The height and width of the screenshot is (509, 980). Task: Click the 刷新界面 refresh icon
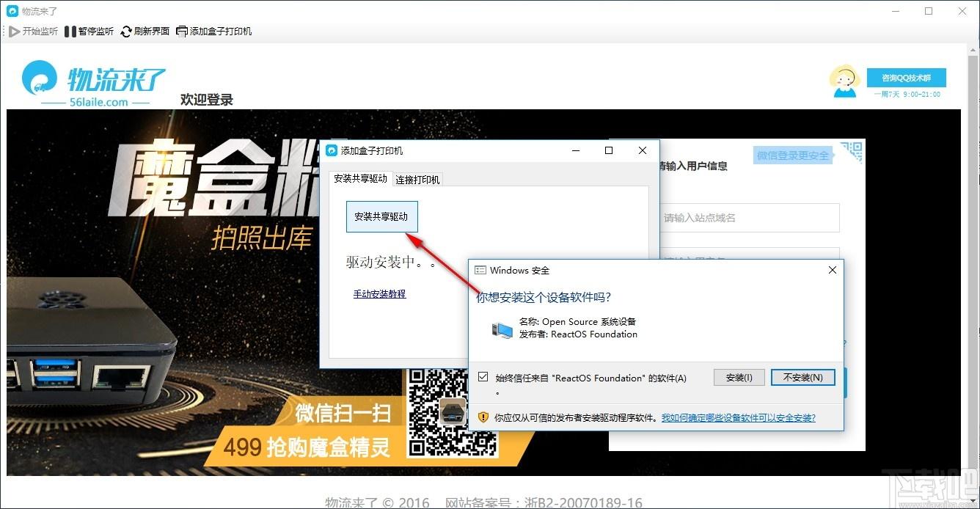click(126, 32)
